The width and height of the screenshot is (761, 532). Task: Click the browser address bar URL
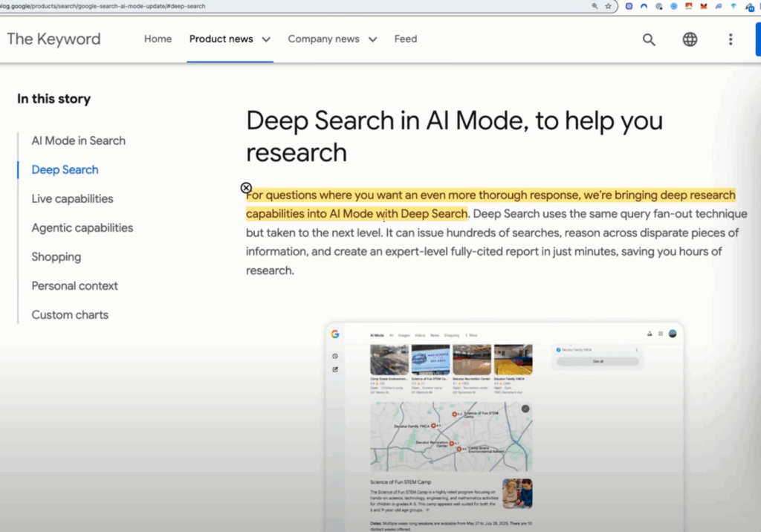click(x=103, y=6)
